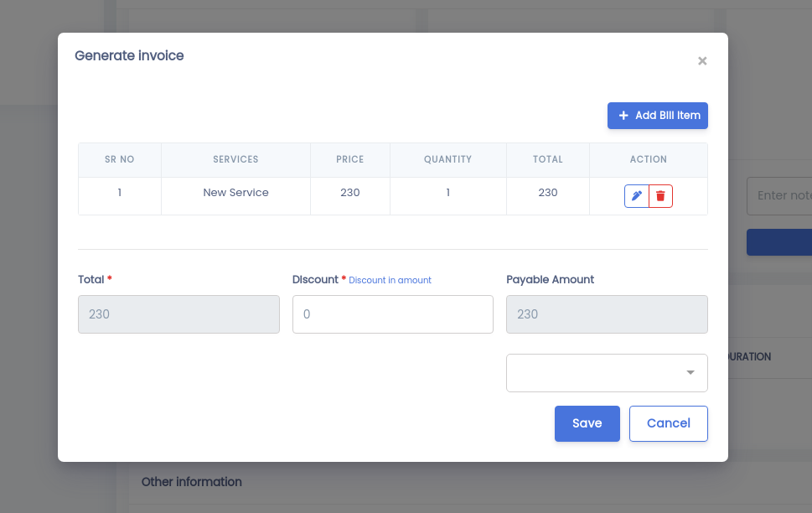Screen dimensions: 812x513
Task: Open the empty dropdown below Payable Amount
Action: 607,373
